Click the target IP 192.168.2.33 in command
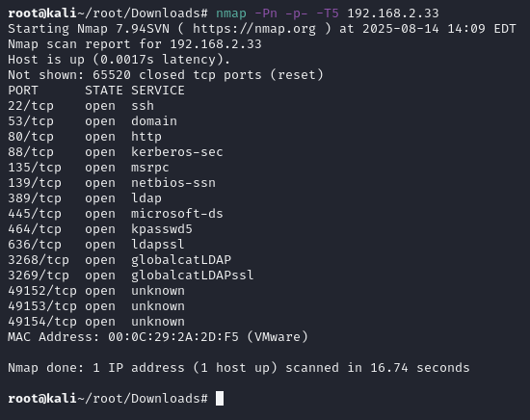Viewport: 530px width, 420px height. tap(393, 13)
